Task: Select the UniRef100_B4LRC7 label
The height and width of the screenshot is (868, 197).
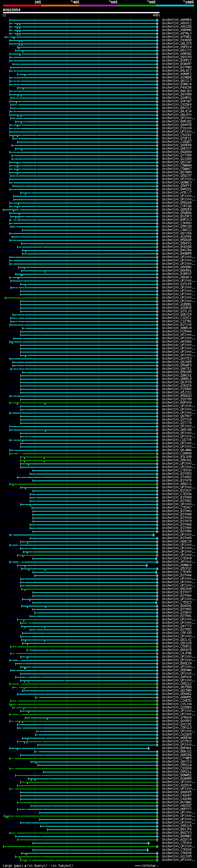Action: (x=176, y=71)
